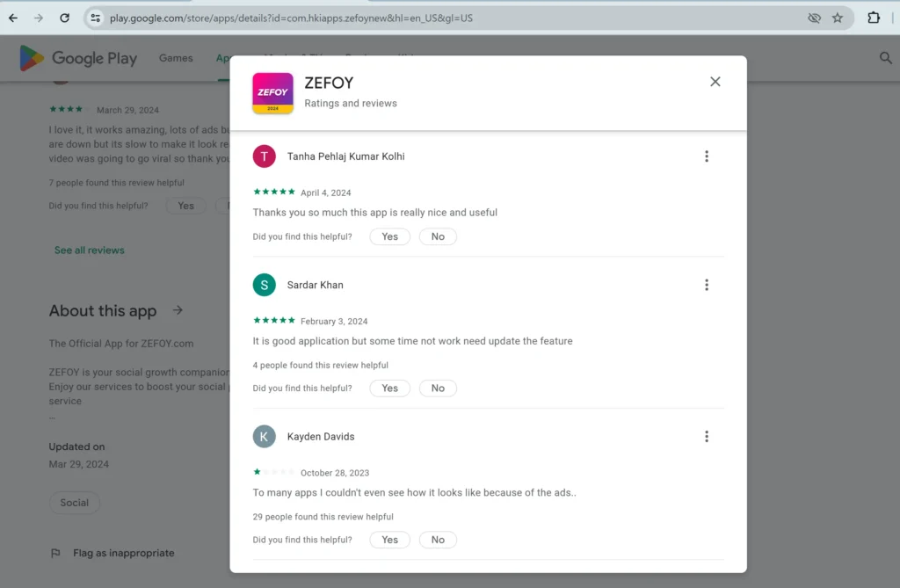
Task: Open the Games tab
Action: pos(176,58)
